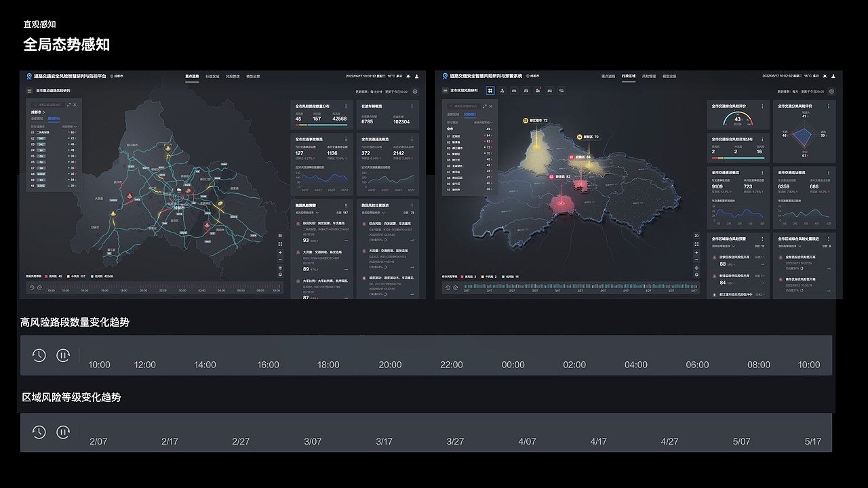Zoom out on the right dashboard map

pos(696,260)
